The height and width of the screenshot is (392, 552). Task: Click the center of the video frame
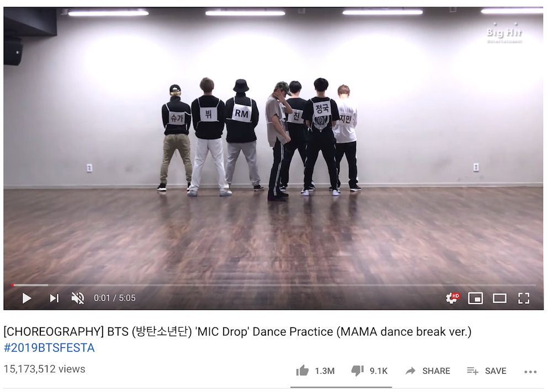click(x=274, y=158)
